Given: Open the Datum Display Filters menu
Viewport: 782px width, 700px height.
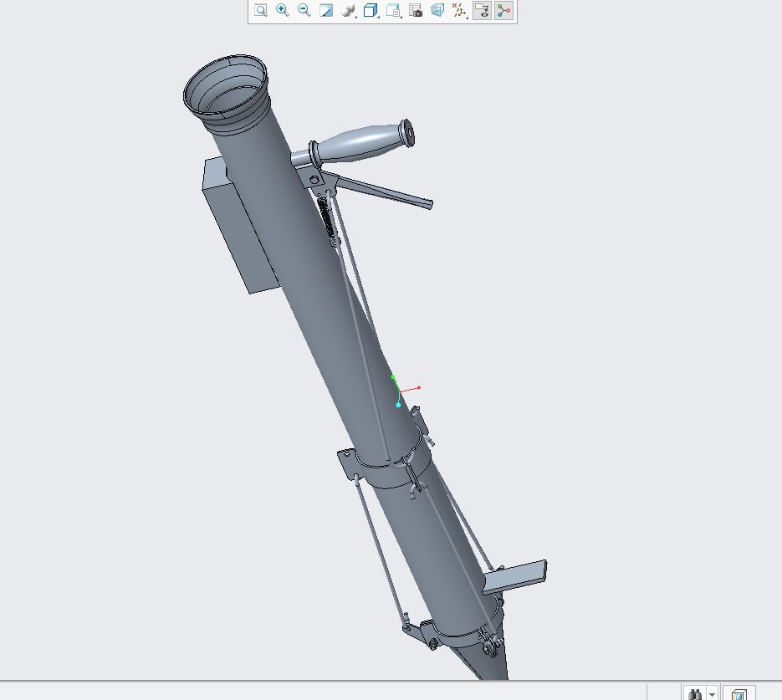Looking at the screenshot, I should [x=459, y=11].
